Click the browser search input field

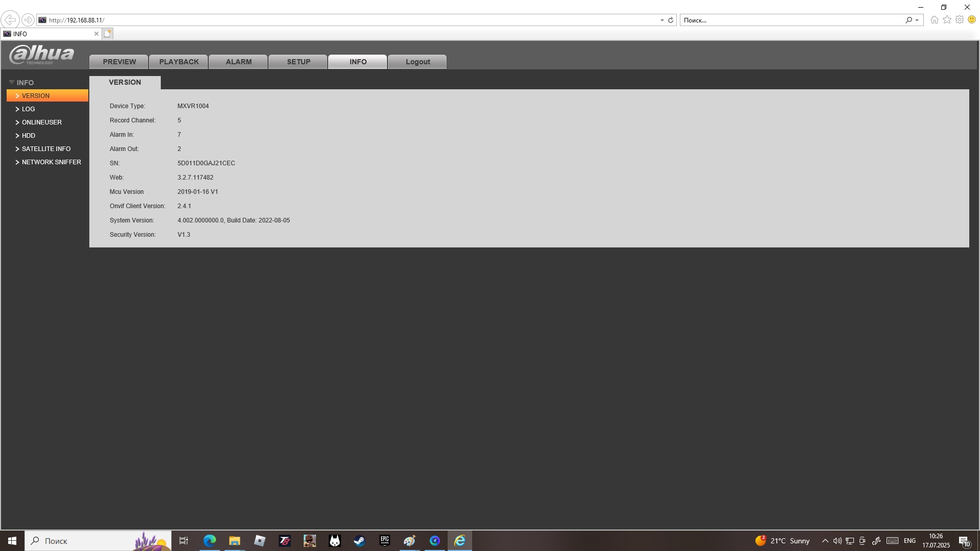tap(791, 20)
